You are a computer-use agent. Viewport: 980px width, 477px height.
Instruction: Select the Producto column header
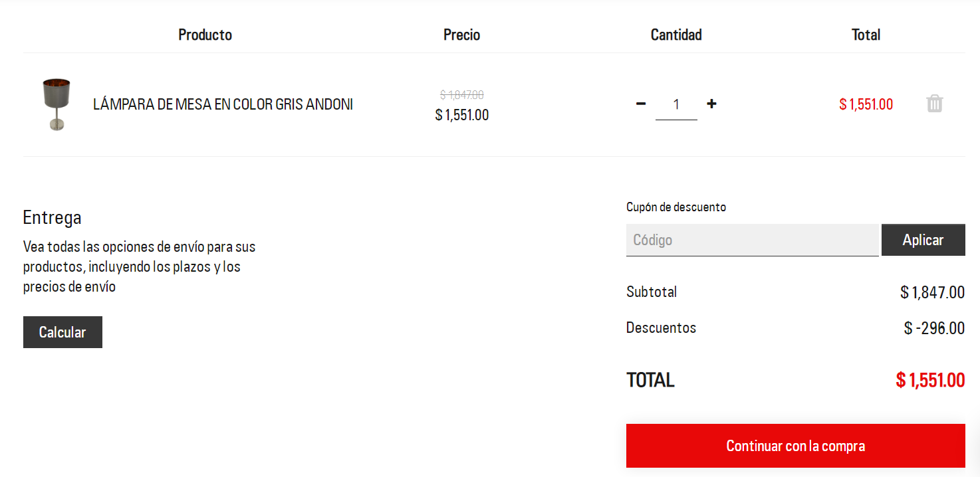pos(205,35)
